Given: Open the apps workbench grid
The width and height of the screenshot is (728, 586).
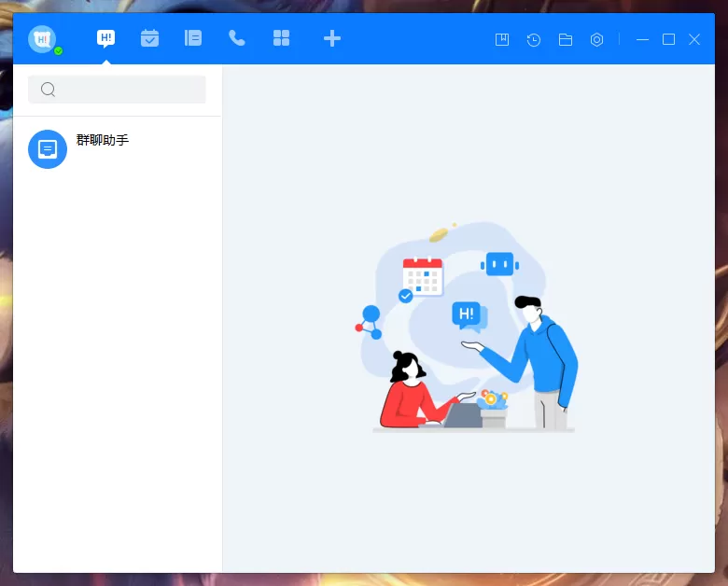Looking at the screenshot, I should pos(281,38).
